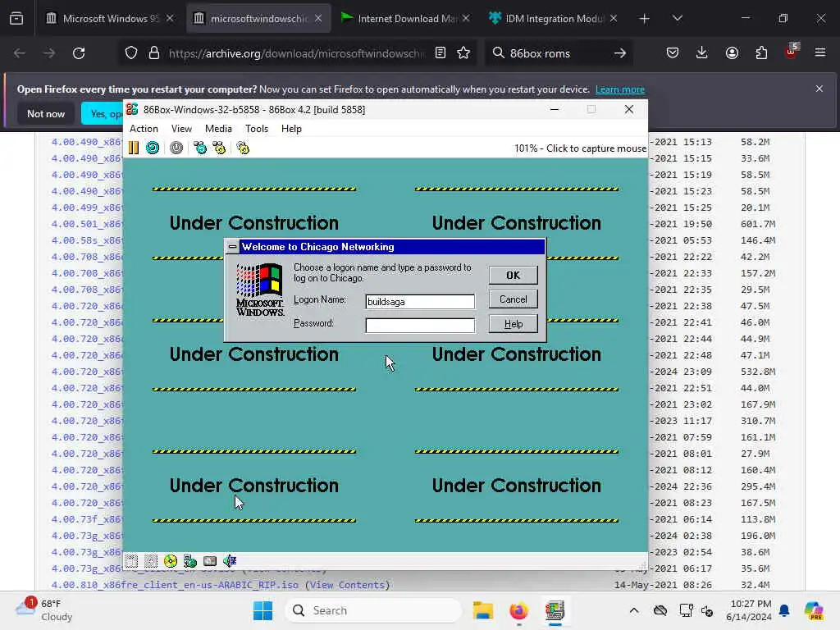This screenshot has width=840, height=630.
Task: Click 86Box icon in taskbar
Action: [555, 610]
